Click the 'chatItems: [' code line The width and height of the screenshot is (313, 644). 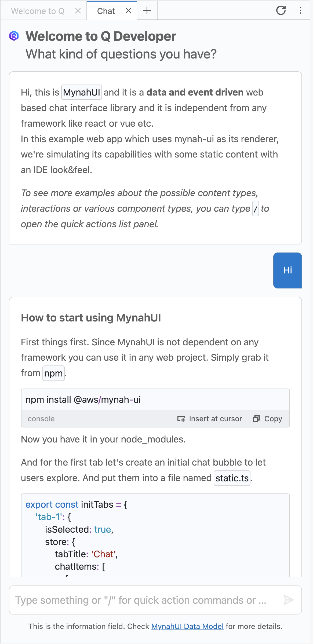80,566
